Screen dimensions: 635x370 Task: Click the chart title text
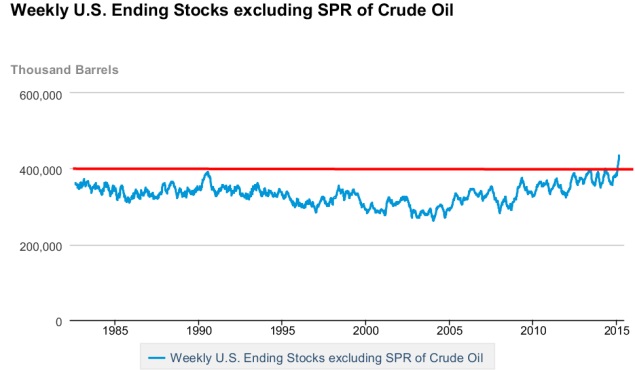coord(232,10)
